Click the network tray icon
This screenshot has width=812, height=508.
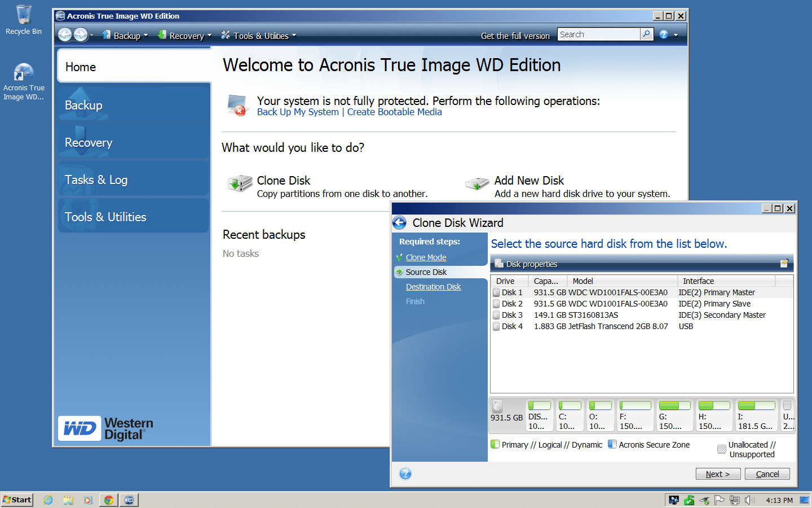[734, 500]
